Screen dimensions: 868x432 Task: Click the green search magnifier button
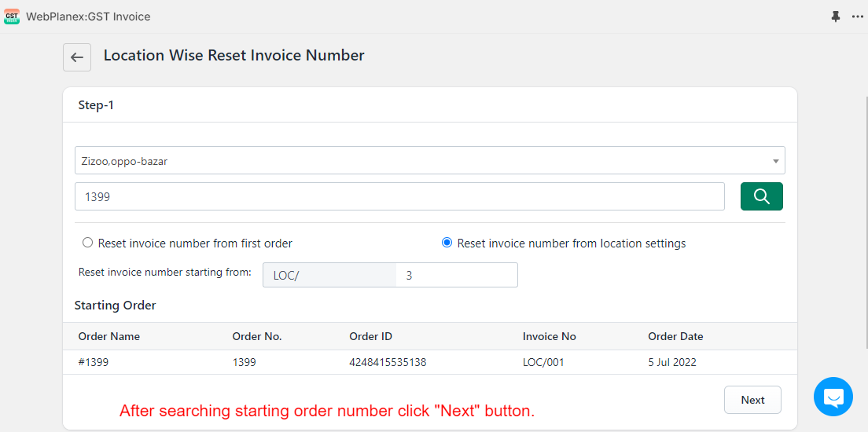tap(762, 196)
